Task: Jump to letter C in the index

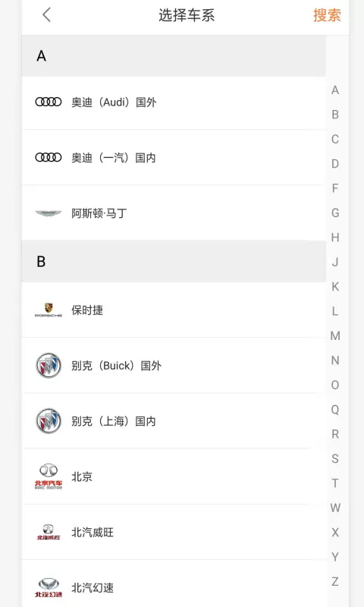Action: 335,140
